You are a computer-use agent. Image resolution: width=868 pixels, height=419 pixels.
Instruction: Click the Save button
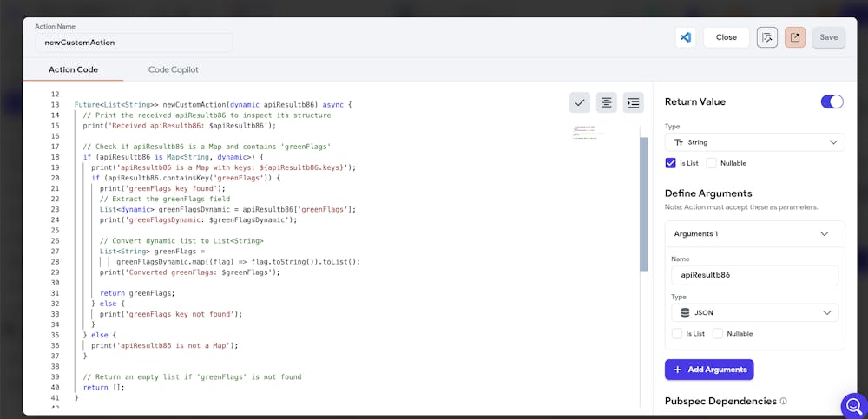coord(829,37)
